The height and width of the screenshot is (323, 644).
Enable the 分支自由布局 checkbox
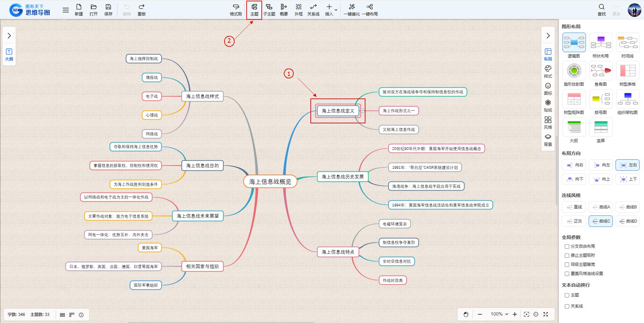pos(567,246)
